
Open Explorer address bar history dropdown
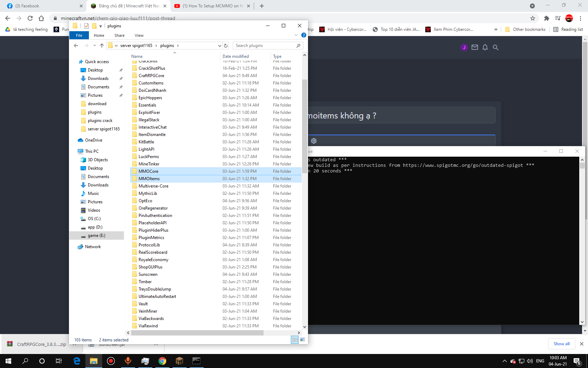pos(219,46)
